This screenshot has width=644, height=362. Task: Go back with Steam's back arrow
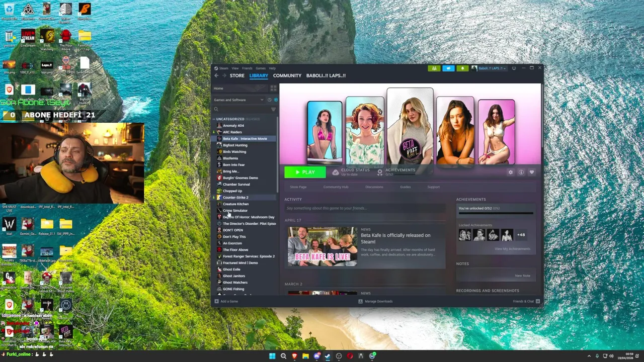216,75
